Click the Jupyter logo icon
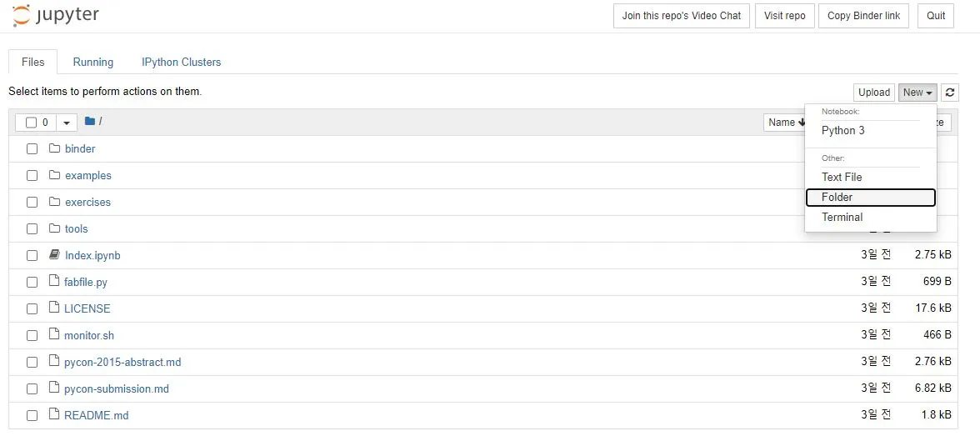This screenshot has width=980, height=441. (x=21, y=16)
